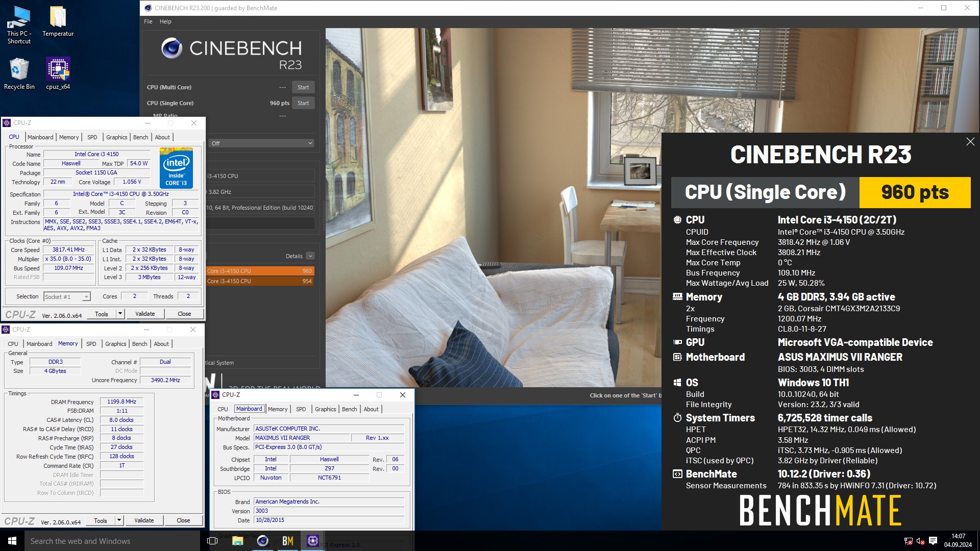This screenshot has width=980, height=551.
Task: Click the Core i3-4150 960 ranking bar
Action: pos(260,271)
